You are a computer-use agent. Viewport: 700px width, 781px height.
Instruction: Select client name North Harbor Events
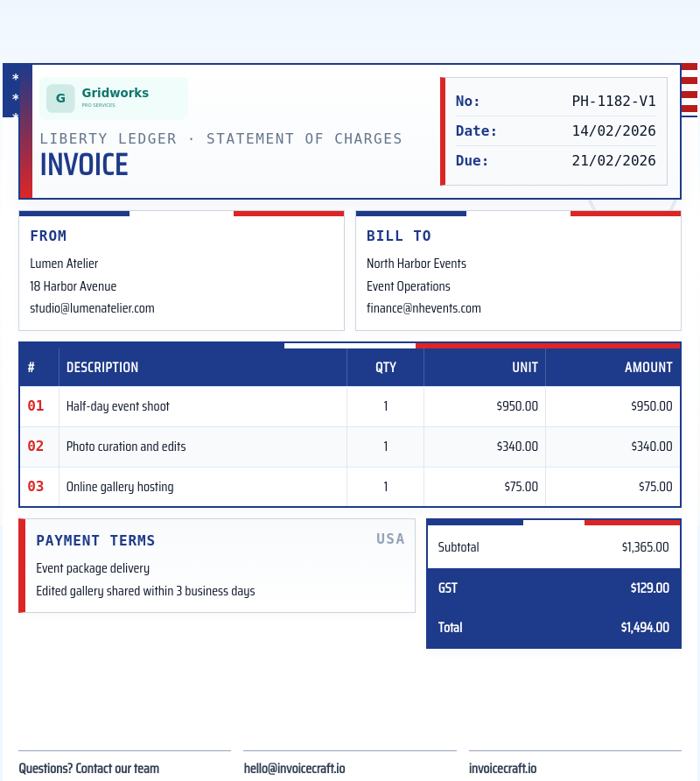click(416, 264)
